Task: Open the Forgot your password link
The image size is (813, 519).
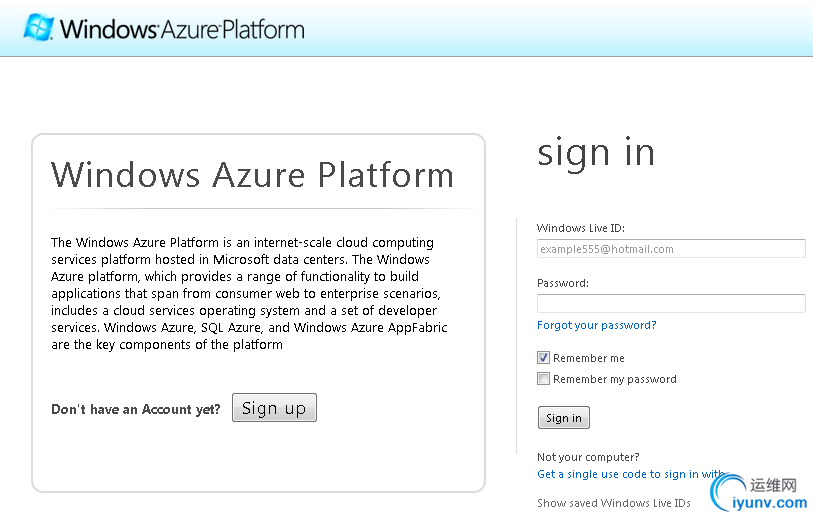Action: 596,325
